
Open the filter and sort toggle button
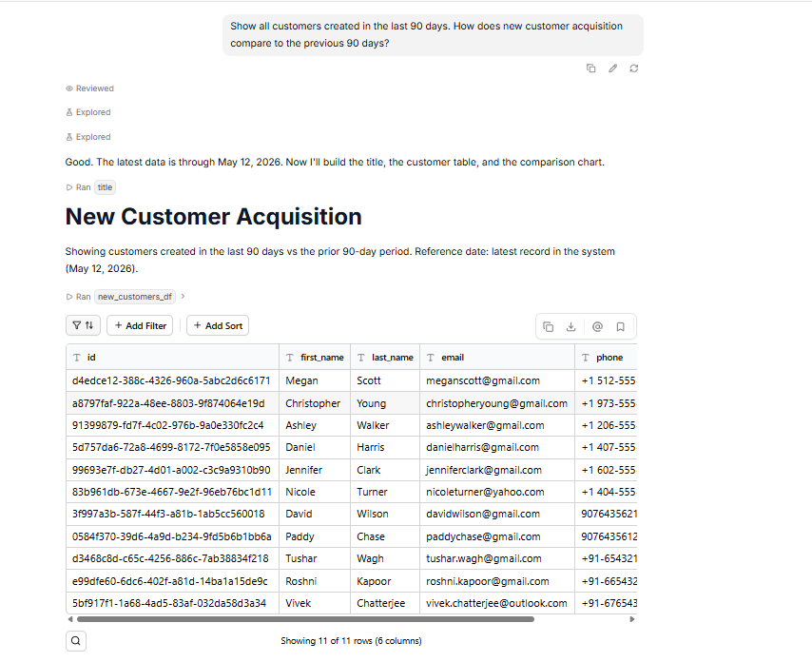point(83,325)
